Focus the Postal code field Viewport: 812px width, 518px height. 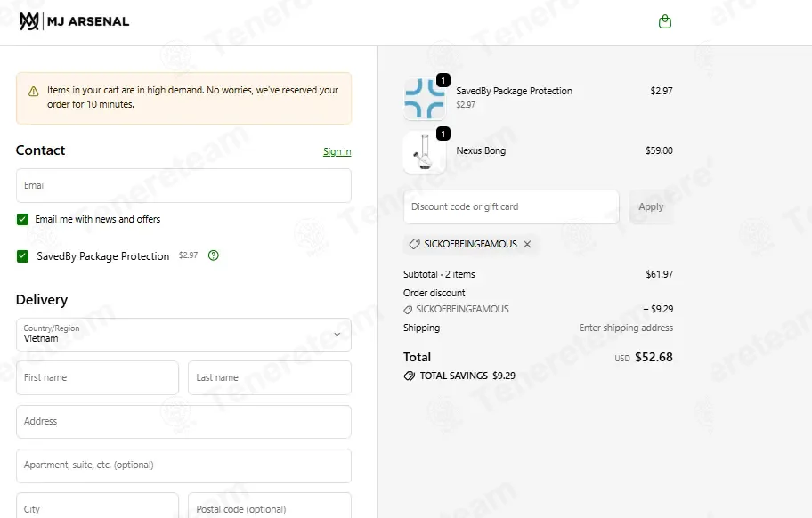coord(270,506)
